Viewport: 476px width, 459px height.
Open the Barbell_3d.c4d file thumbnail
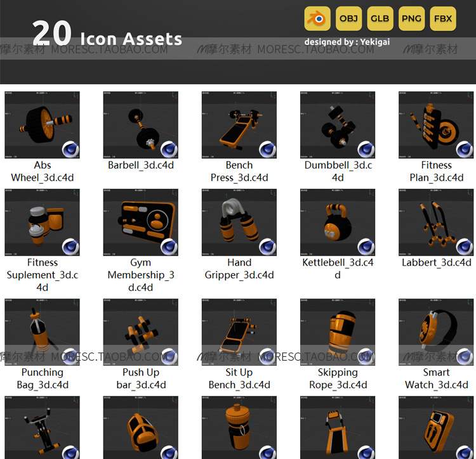click(140, 125)
